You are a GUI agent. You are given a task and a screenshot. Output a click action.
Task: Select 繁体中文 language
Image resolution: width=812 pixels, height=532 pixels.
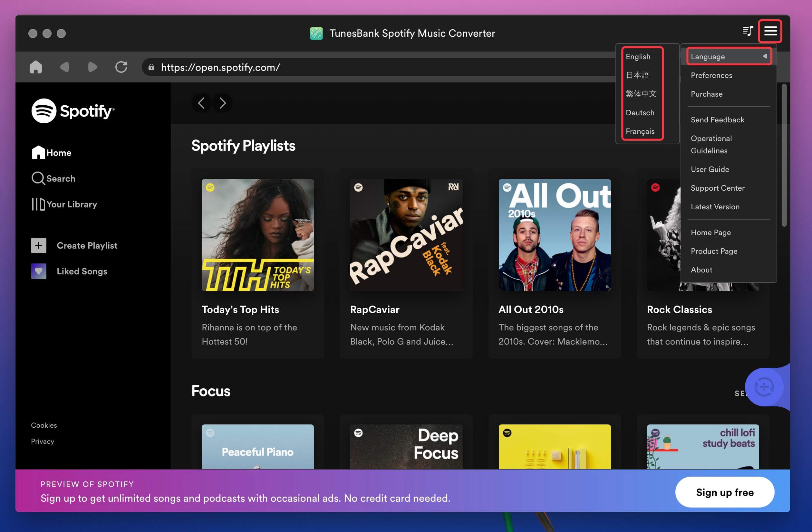click(x=641, y=94)
